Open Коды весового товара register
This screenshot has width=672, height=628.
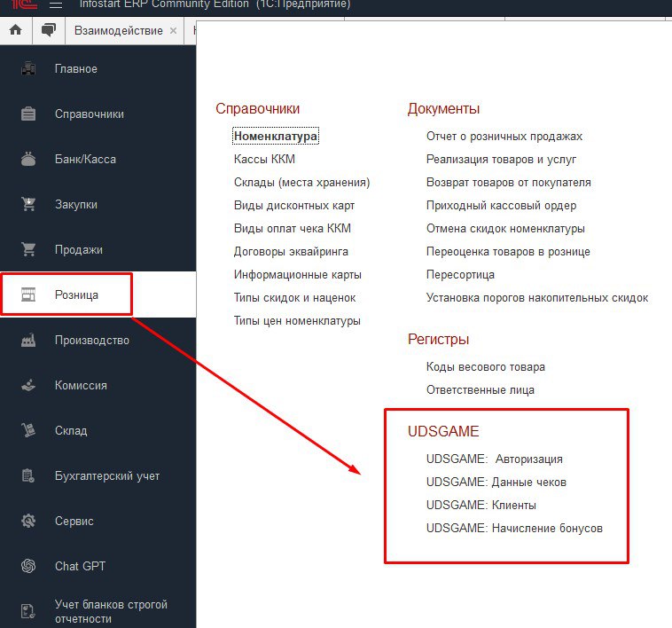[x=486, y=367]
